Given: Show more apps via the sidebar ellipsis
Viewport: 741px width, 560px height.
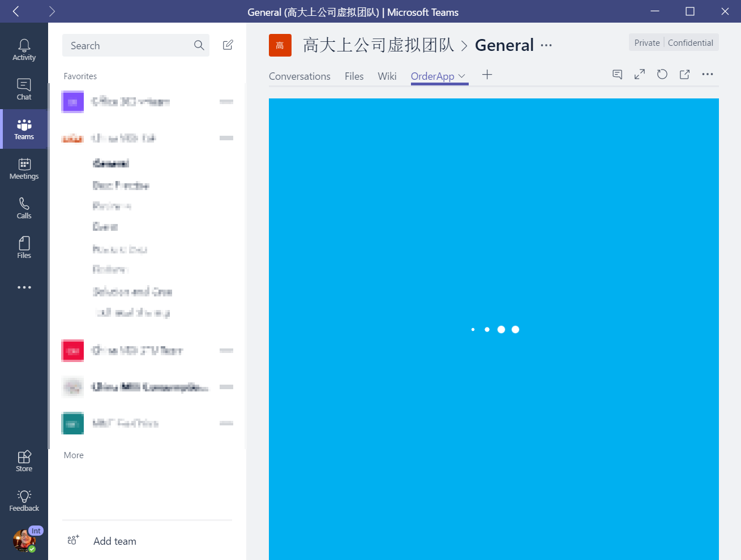Looking at the screenshot, I should click(24, 287).
